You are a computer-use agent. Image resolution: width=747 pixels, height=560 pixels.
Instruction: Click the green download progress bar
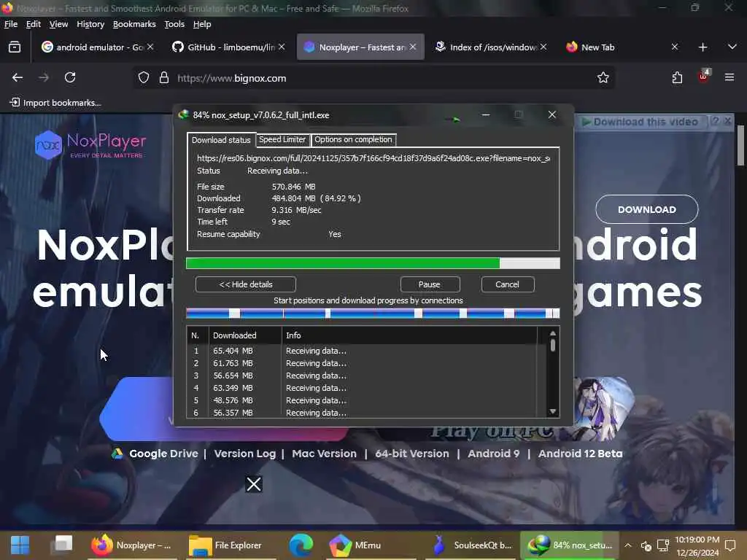(373, 263)
